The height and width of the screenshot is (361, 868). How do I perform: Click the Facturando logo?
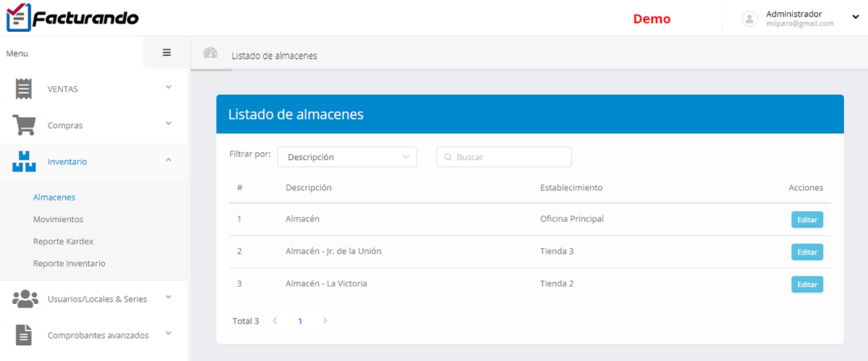[72, 17]
